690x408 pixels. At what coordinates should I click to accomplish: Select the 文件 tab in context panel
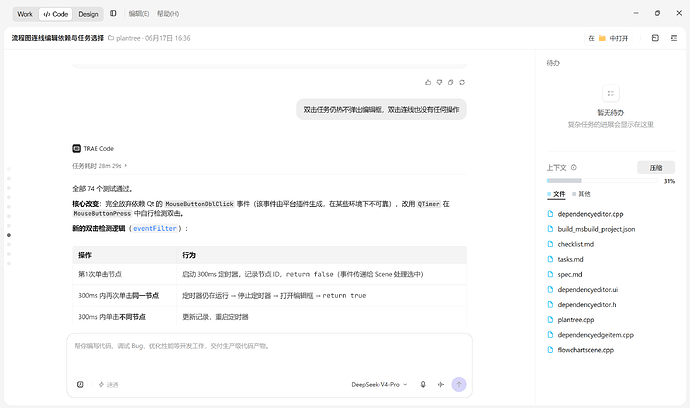point(556,194)
